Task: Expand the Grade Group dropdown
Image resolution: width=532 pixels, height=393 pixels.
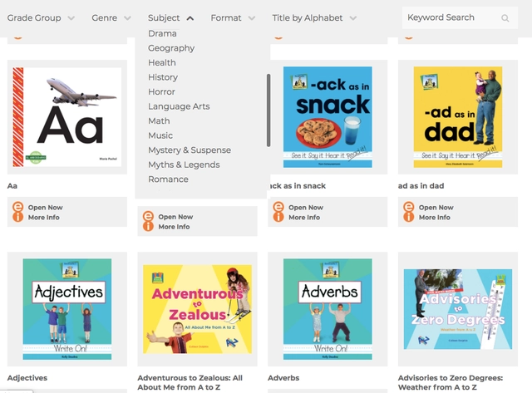Action: click(x=41, y=17)
